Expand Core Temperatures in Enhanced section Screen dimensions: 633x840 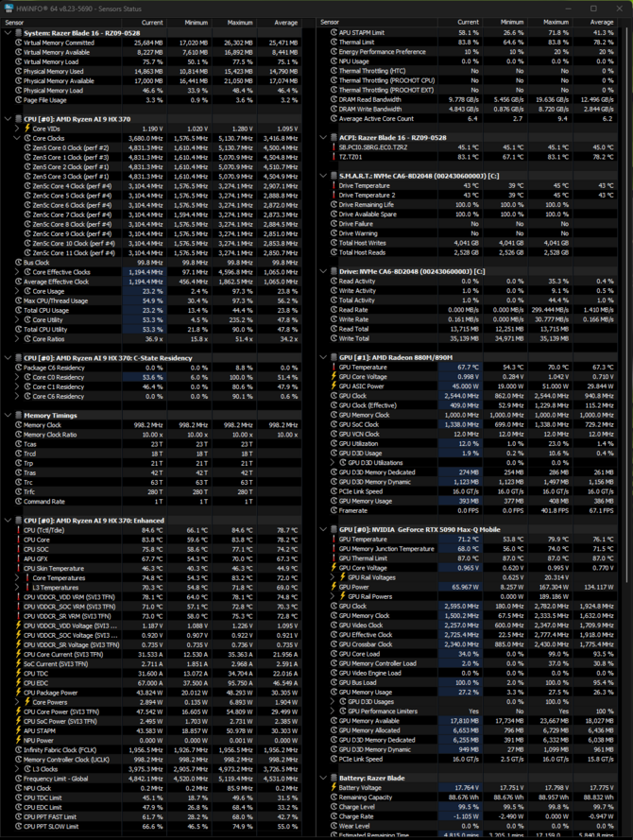pyautogui.click(x=17, y=578)
